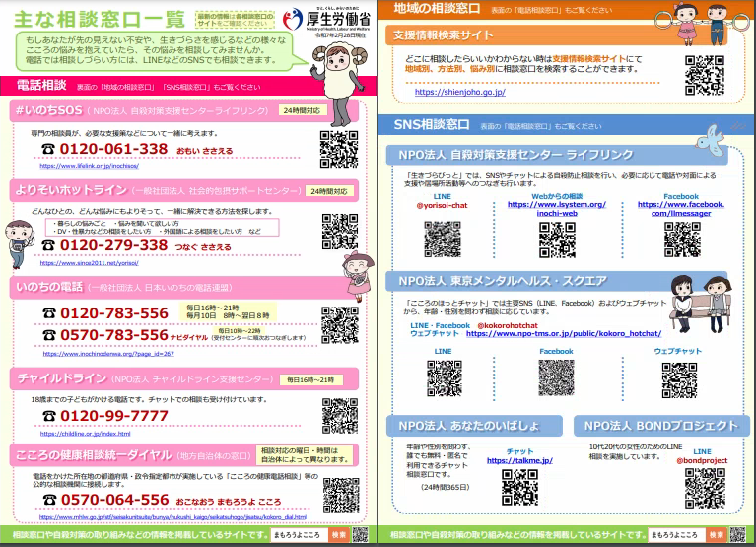Click QR code beside #いのちSOS number
756x547 pixels.
tap(339, 150)
